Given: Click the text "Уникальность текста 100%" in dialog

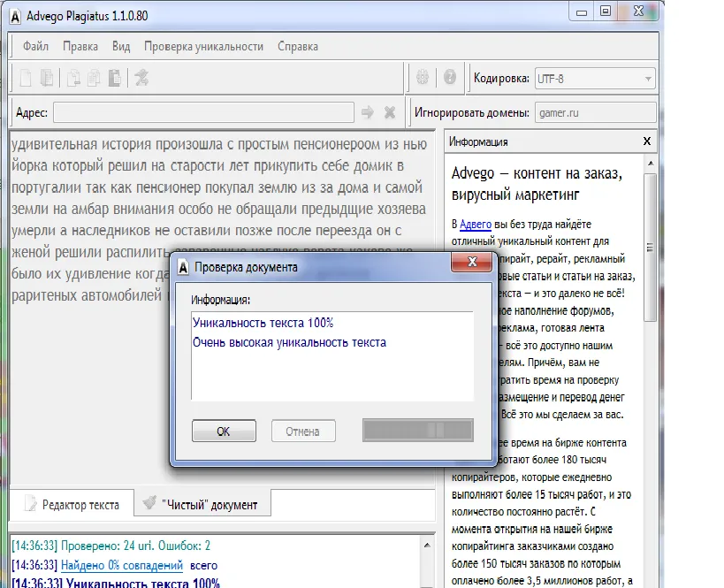Looking at the screenshot, I should click(x=263, y=323).
